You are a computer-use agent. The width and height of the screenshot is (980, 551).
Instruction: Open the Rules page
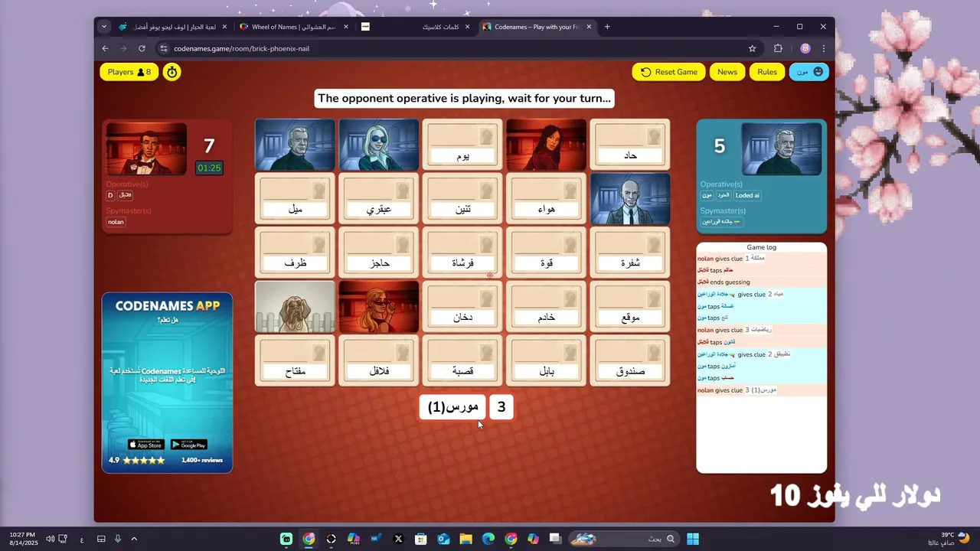click(x=767, y=72)
